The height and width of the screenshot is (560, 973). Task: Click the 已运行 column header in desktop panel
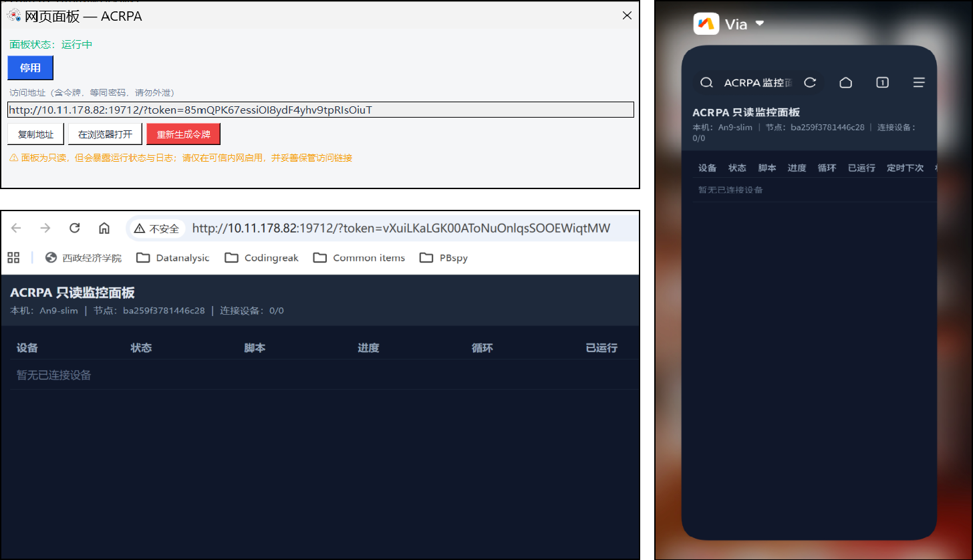pos(601,348)
